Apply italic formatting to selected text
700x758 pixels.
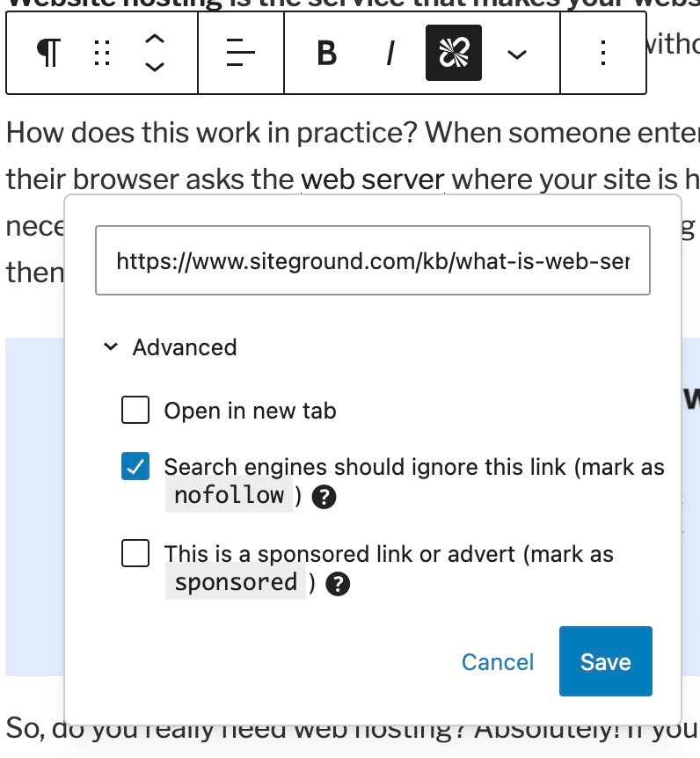(x=390, y=53)
